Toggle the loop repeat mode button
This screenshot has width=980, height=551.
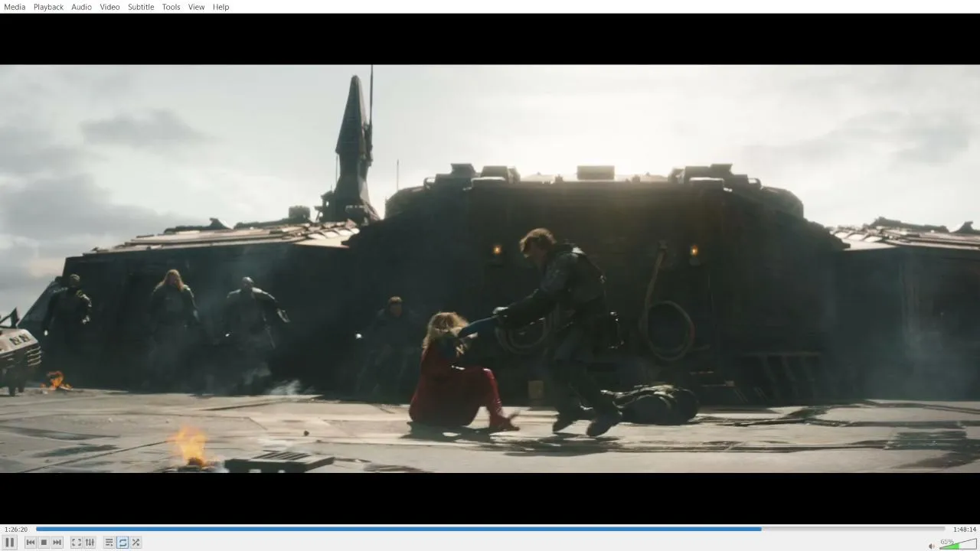pyautogui.click(x=122, y=543)
